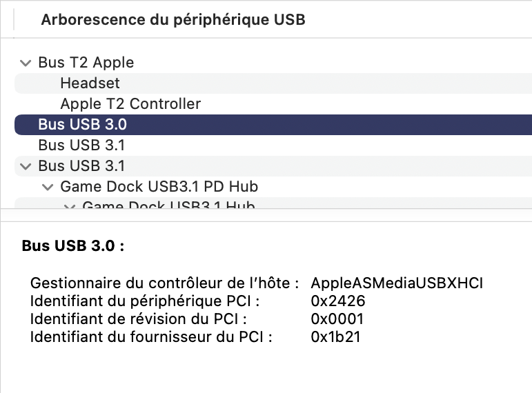532x393 pixels.
Task: Collapse the partially visible Game Dock USB3.1 Hub chevron
Action: 69,206
